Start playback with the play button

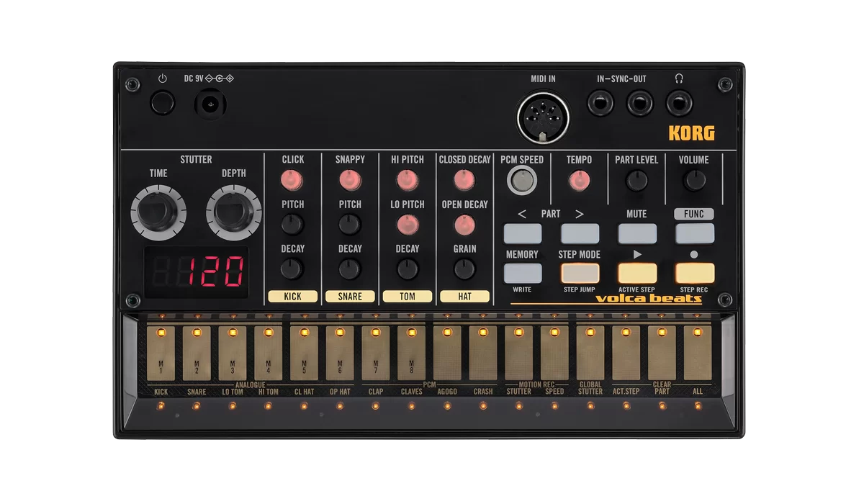point(637,274)
